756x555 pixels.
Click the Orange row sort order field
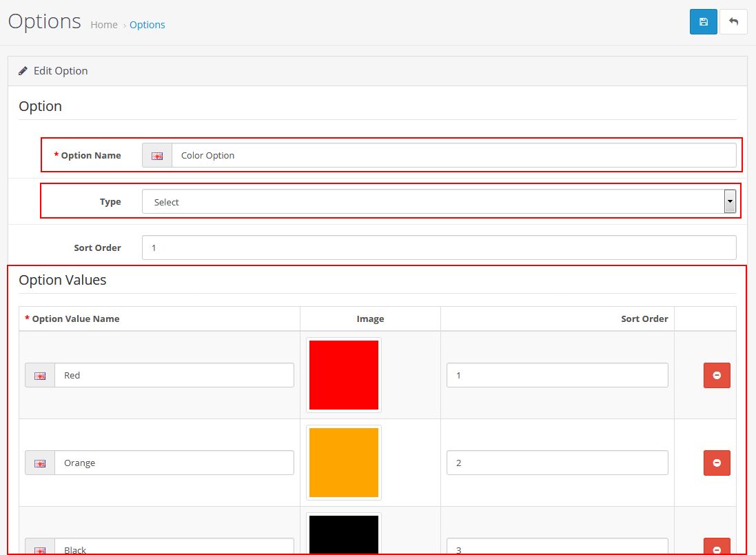(558, 463)
